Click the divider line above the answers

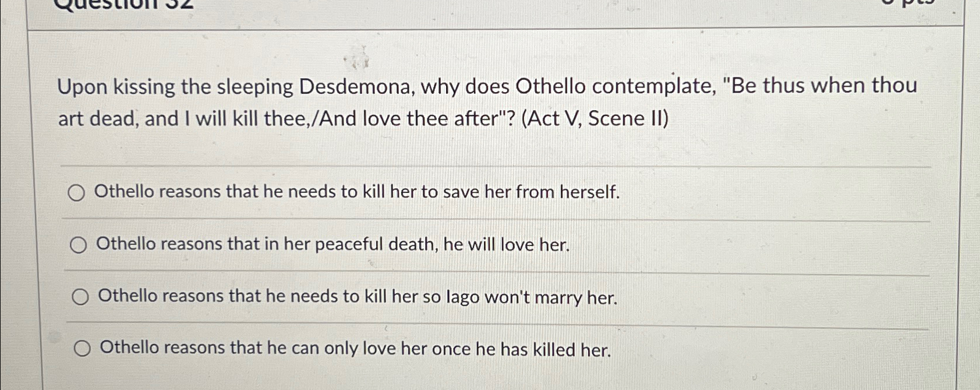point(495,165)
